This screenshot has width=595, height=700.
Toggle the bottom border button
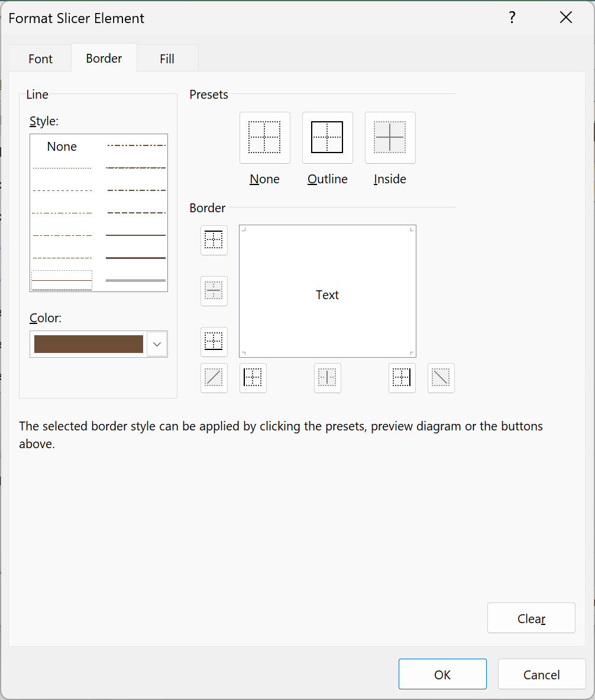point(214,342)
